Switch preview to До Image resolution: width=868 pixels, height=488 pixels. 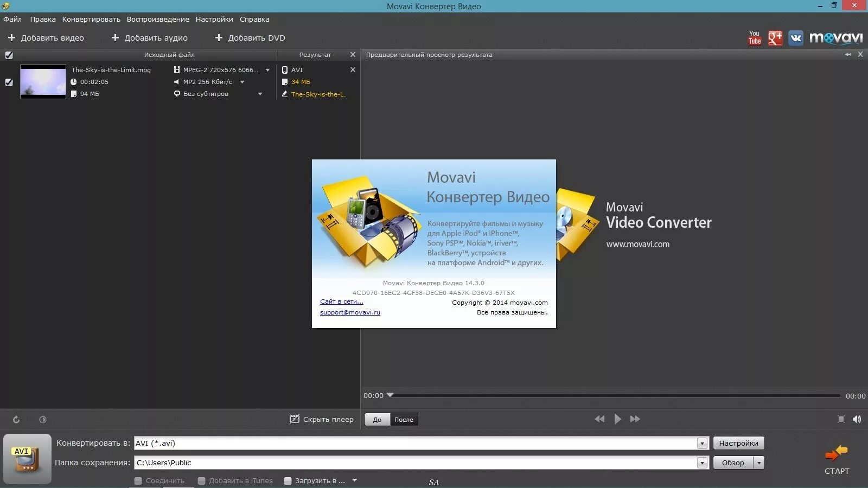tap(377, 420)
